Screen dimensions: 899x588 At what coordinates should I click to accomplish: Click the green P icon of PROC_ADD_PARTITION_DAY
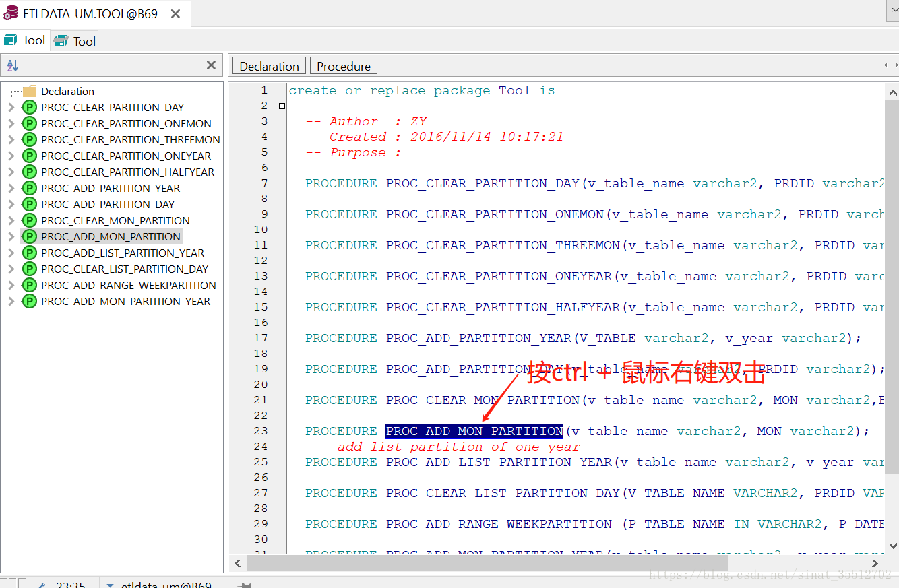[x=29, y=204]
